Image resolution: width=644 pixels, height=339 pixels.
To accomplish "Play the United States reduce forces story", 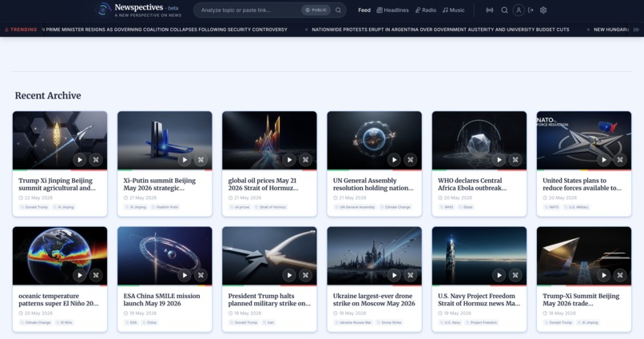I will coord(604,160).
